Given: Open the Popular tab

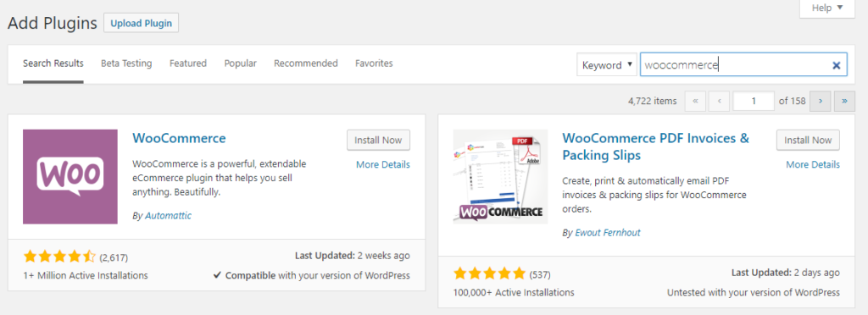Looking at the screenshot, I should point(240,63).
